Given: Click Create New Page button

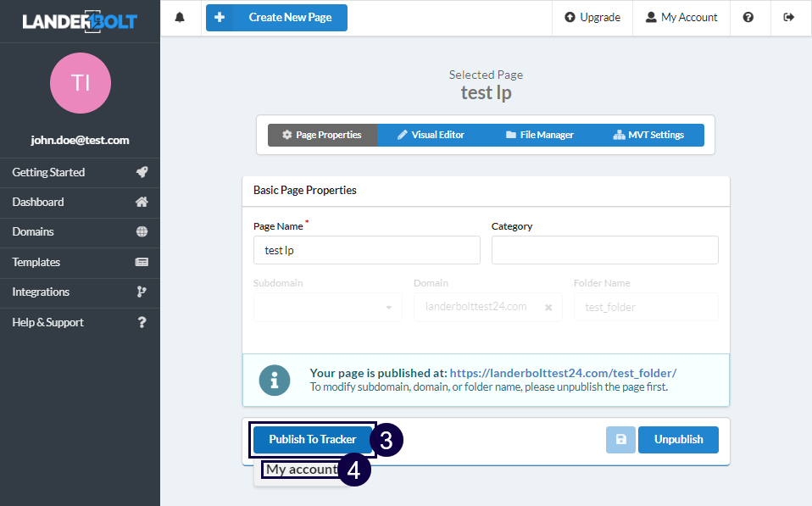Looking at the screenshot, I should coord(276,18).
